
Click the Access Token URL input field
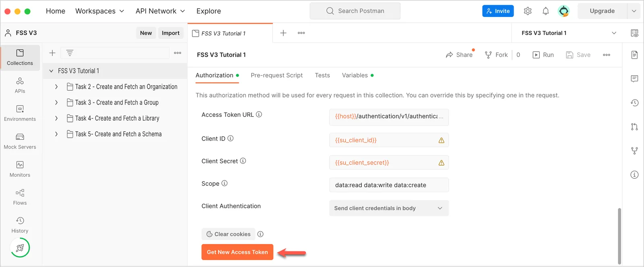389,116
